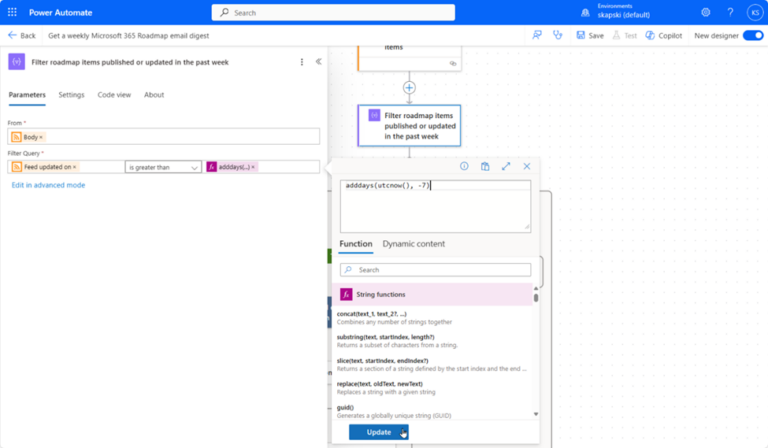Open the Flow checker stethoscope icon
The height and width of the screenshot is (448, 768).
(557, 35)
